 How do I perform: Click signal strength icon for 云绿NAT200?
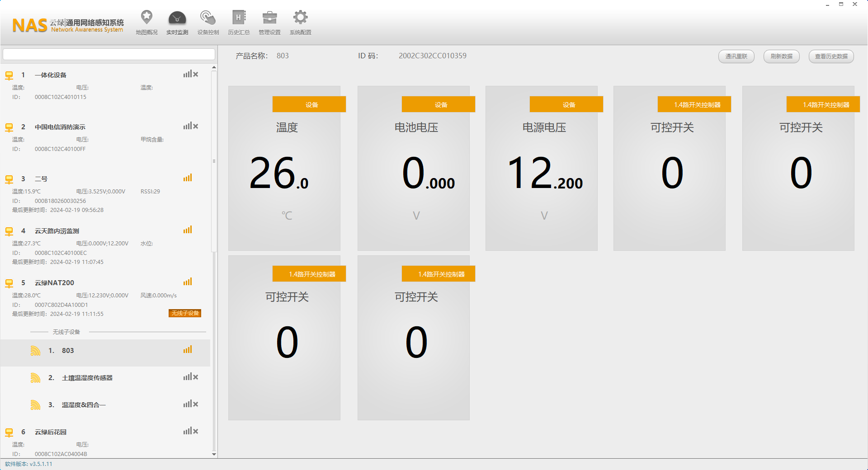pyautogui.click(x=188, y=282)
